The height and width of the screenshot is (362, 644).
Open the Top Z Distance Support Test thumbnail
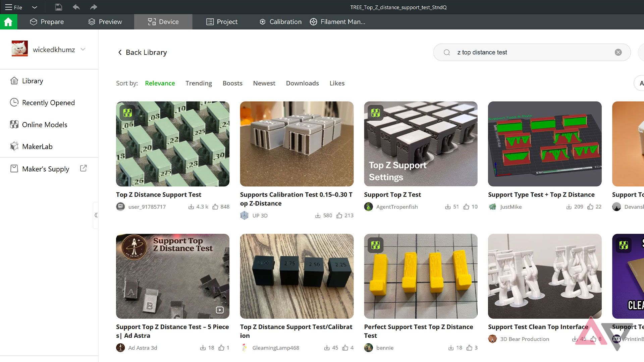[173, 144]
